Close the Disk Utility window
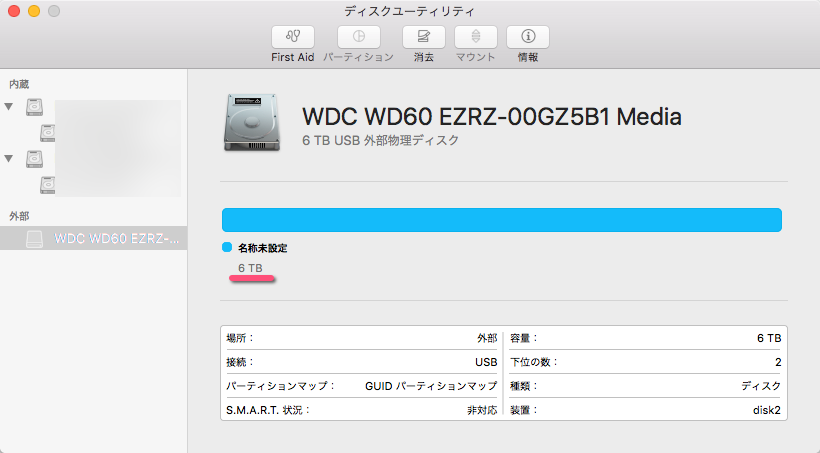The image size is (820, 453). pos(14,11)
